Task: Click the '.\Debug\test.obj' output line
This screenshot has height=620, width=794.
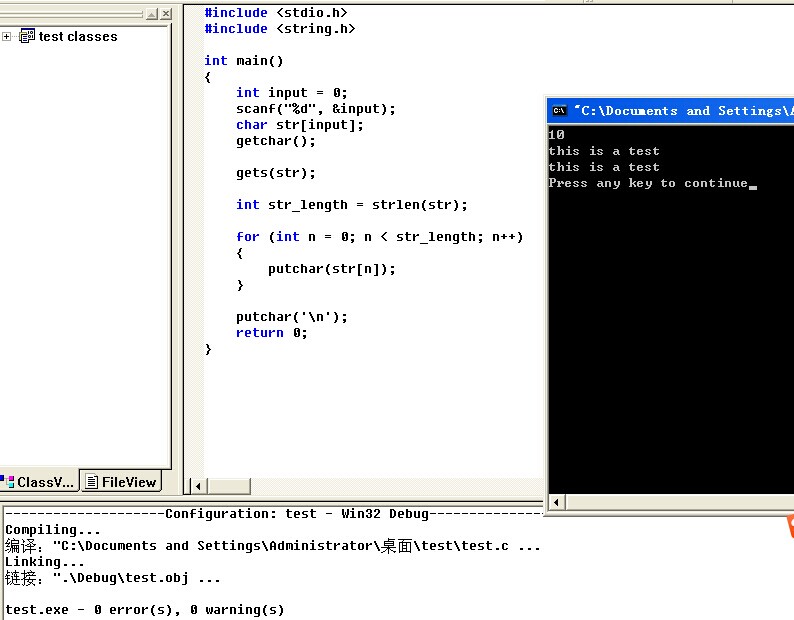Action: click(112, 578)
